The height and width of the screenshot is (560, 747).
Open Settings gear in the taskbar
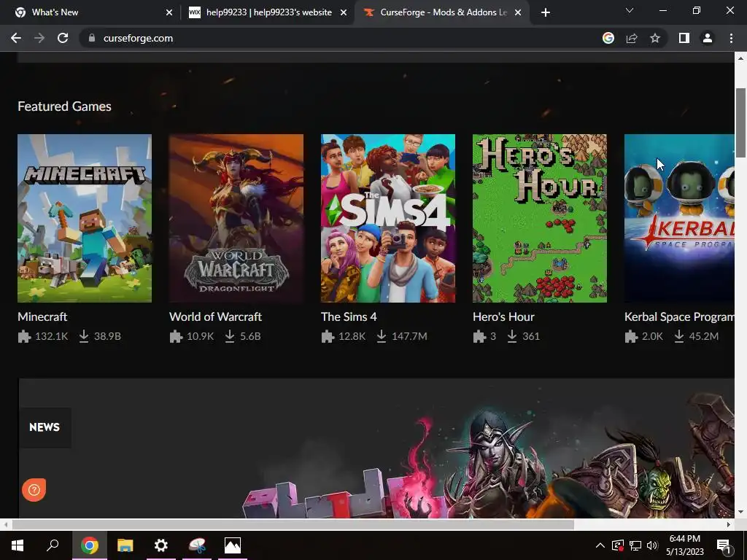point(161,545)
